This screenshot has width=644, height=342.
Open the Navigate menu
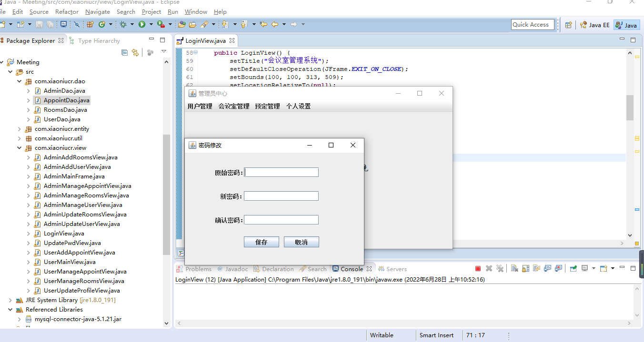[98, 11]
